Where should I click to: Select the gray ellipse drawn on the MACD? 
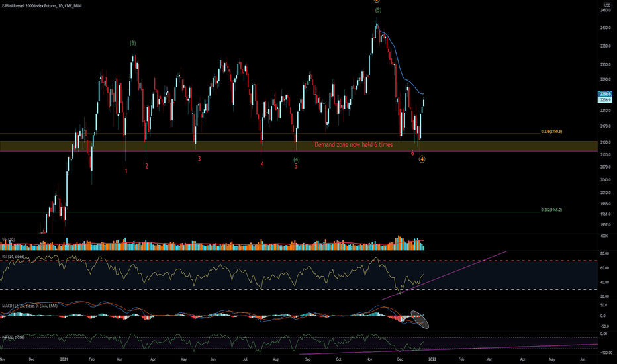point(420,320)
